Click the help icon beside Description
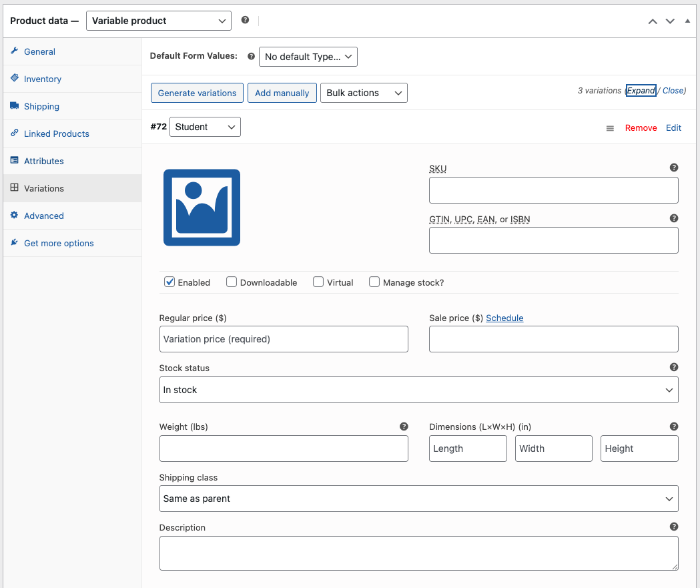Image resolution: width=700 pixels, height=588 pixels. 673,527
